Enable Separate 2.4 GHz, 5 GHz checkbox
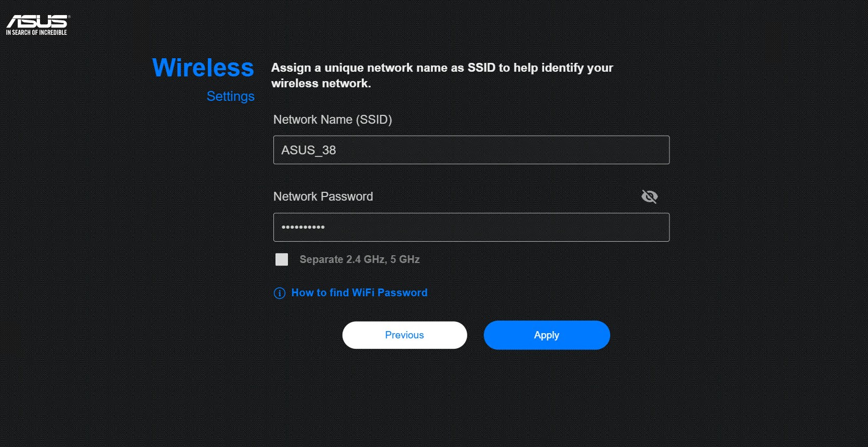Viewport: 868px width, 447px height. click(282, 259)
